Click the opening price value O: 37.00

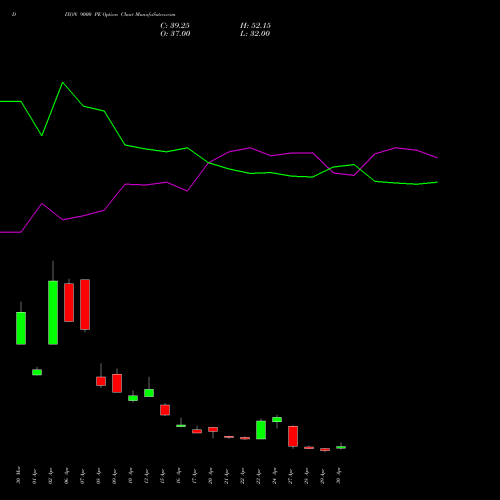(x=175, y=34)
